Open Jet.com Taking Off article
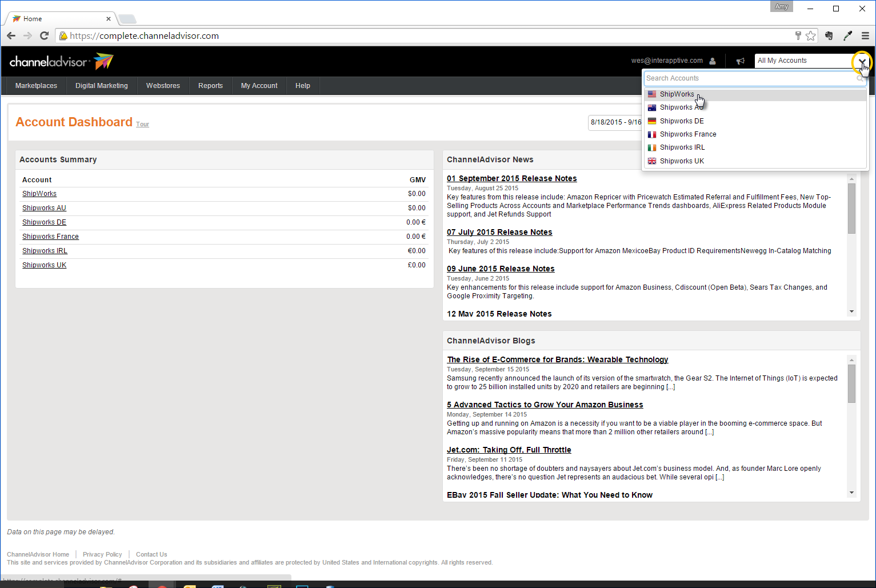 pyautogui.click(x=509, y=450)
